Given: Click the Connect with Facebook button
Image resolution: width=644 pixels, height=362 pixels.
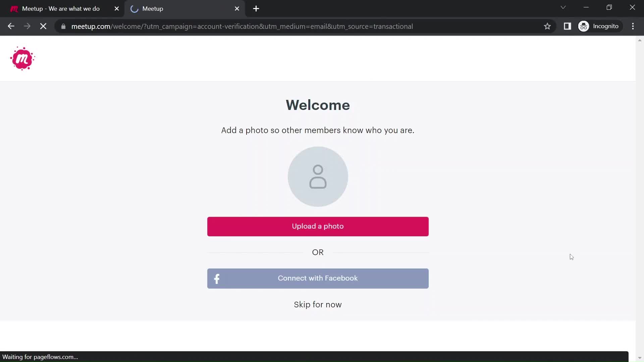Looking at the screenshot, I should pos(318,279).
